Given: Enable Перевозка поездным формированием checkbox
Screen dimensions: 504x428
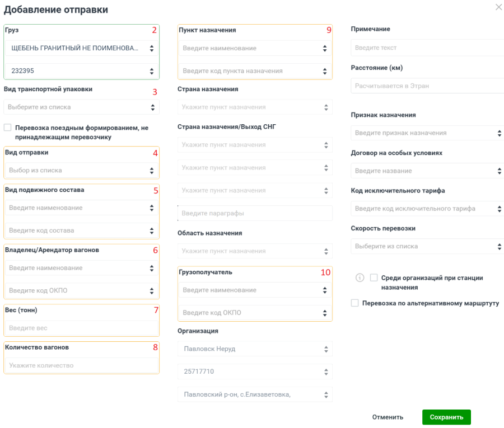Looking at the screenshot, I should 8,128.
